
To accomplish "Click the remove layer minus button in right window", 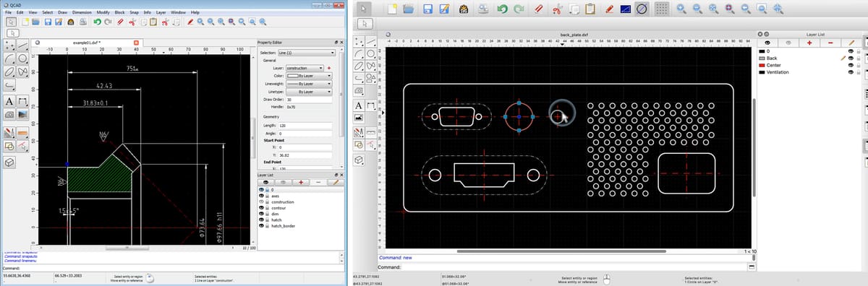I will [x=830, y=43].
